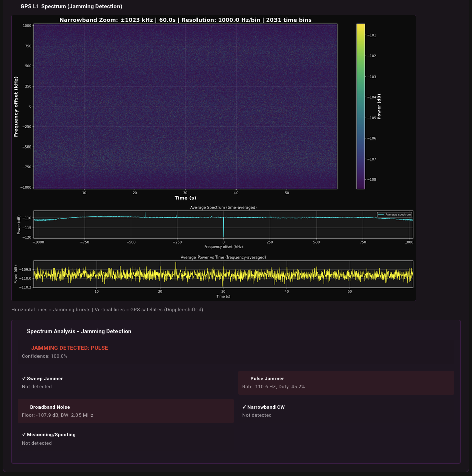
Task: Select the Pulse Jammer result card
Action: click(x=346, y=383)
